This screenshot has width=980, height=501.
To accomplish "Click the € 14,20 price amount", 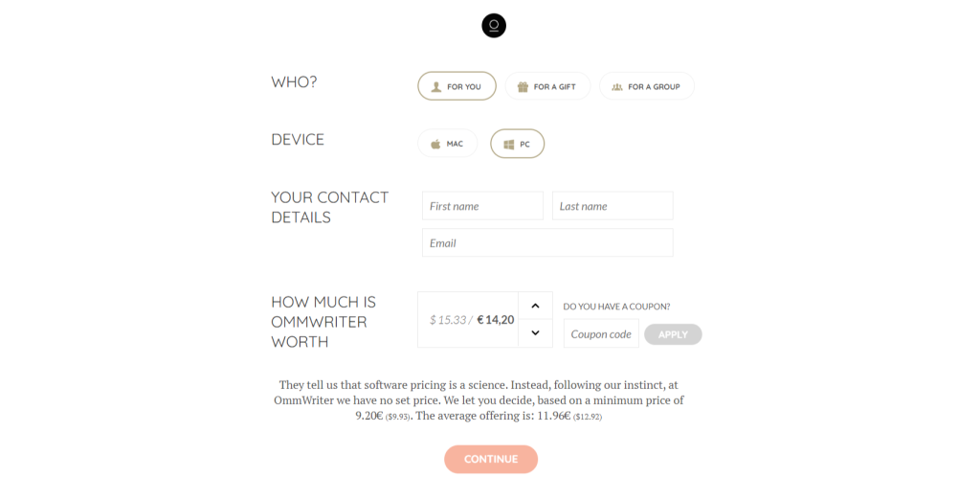I will click(496, 320).
